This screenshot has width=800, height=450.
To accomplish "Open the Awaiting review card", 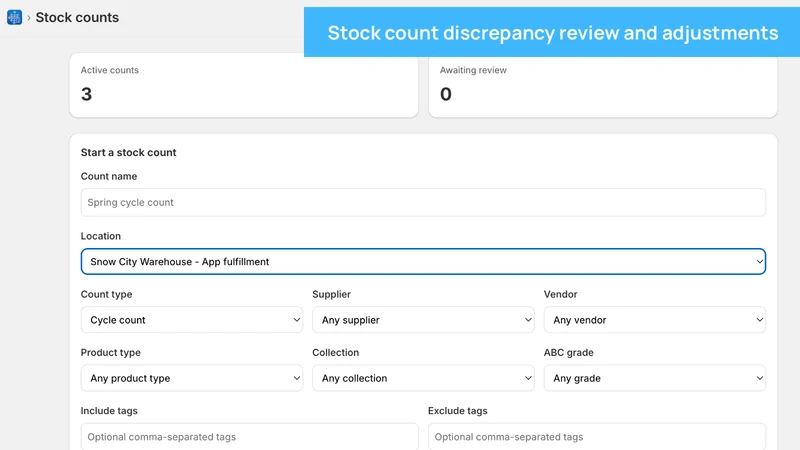I will tap(603, 87).
